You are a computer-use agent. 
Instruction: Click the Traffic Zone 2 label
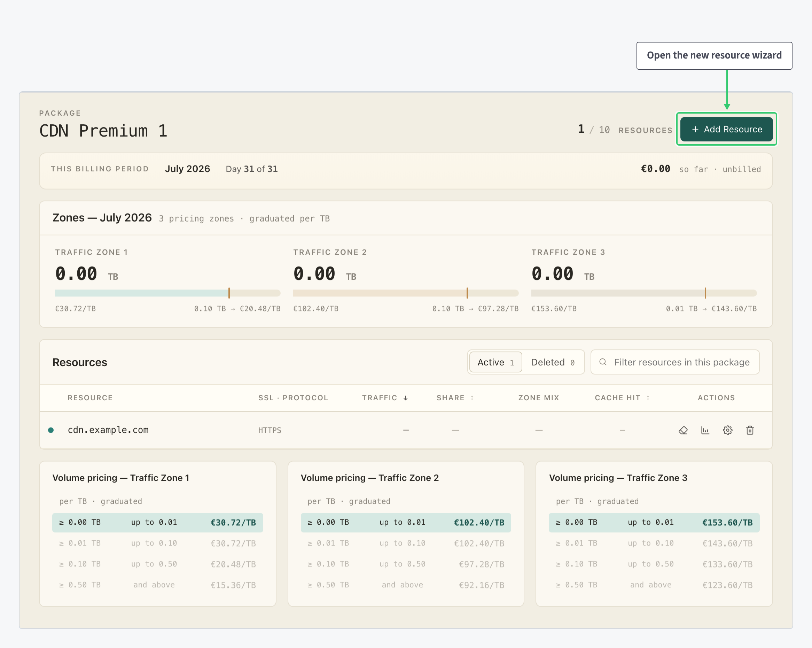coord(330,253)
